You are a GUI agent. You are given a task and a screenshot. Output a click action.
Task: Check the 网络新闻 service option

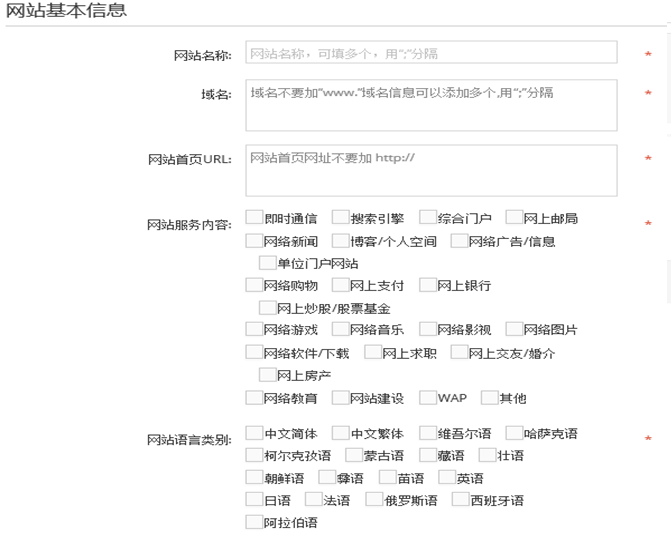tap(254, 241)
